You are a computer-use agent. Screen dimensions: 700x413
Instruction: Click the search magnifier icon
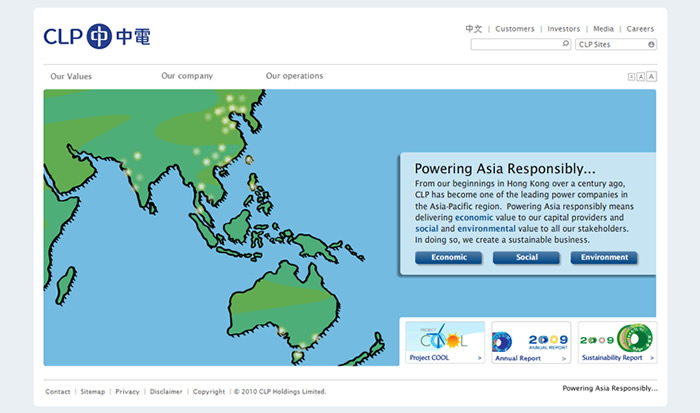(x=566, y=44)
